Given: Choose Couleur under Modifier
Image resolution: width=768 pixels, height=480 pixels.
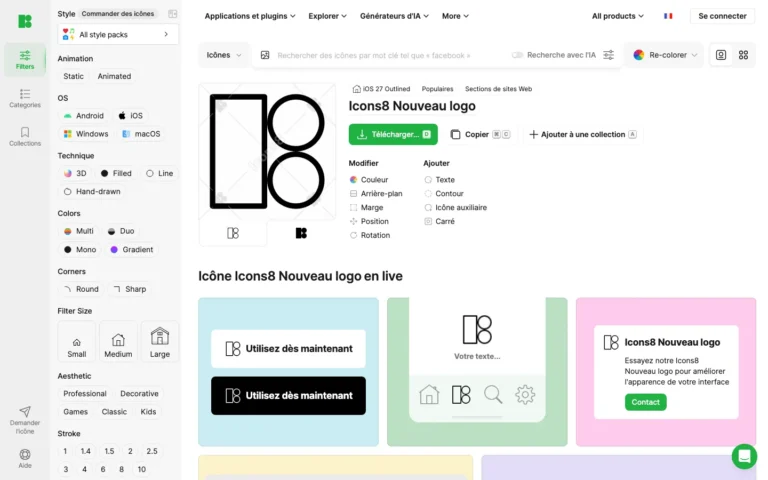Looking at the screenshot, I should (x=369, y=180).
